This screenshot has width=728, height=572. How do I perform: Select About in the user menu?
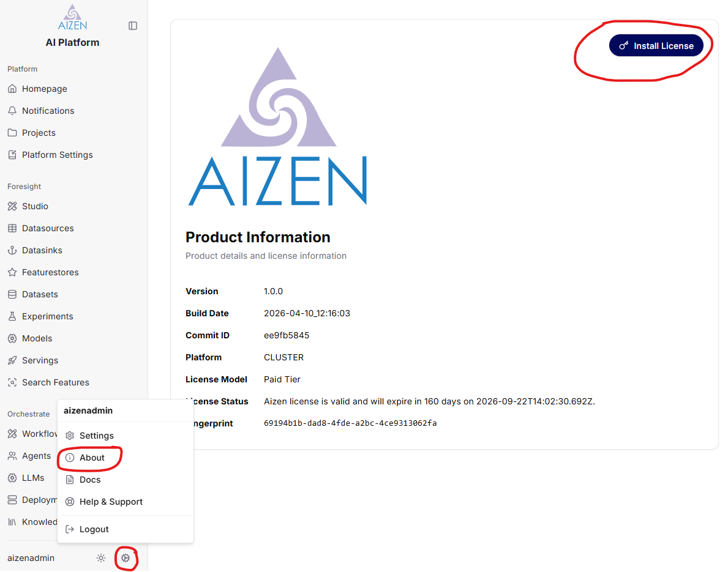(x=92, y=458)
